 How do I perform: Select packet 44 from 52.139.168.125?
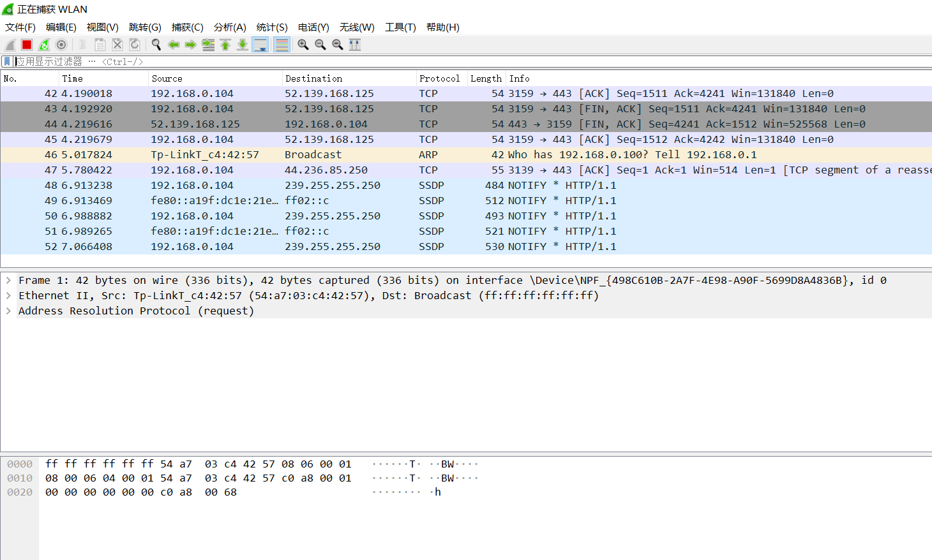466,124
